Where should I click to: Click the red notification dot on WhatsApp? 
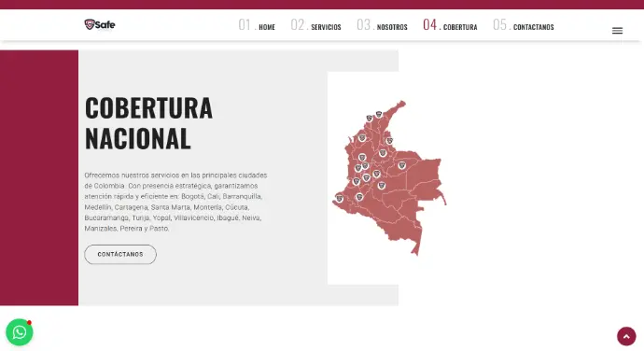(29, 323)
